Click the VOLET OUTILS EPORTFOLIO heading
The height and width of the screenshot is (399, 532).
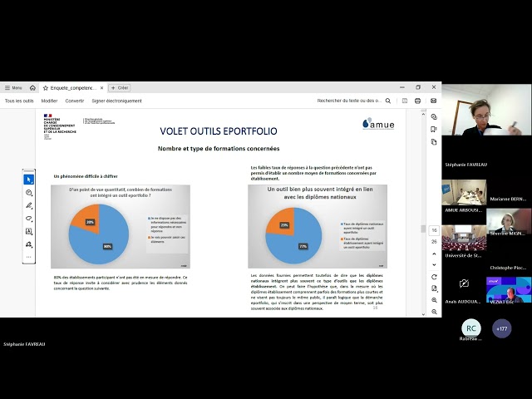[219, 131]
